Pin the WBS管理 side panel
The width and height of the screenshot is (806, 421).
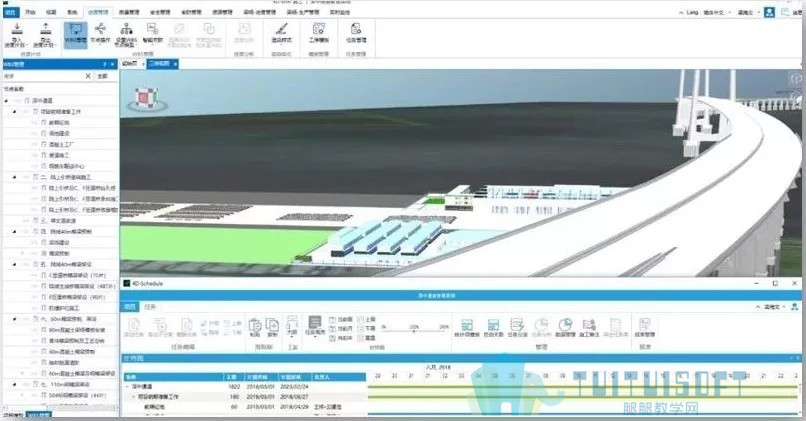pos(105,64)
